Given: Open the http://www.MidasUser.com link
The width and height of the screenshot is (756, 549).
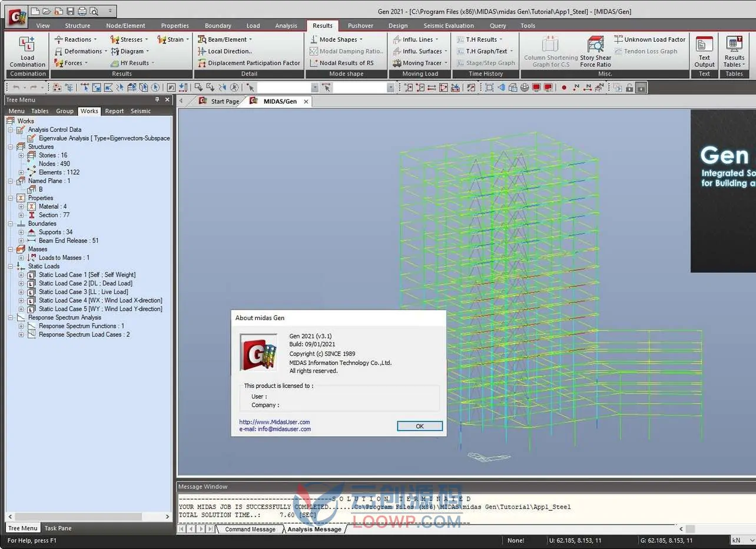Looking at the screenshot, I should 274,422.
